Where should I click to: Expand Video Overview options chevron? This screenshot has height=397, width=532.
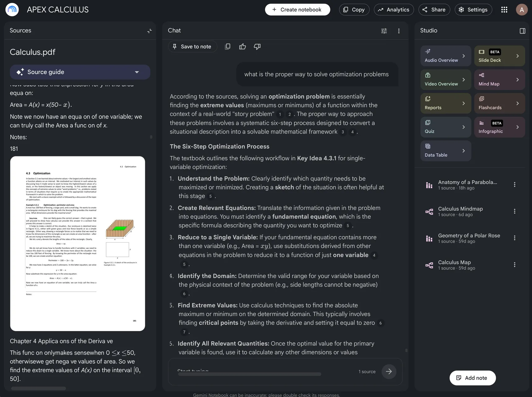[463, 80]
